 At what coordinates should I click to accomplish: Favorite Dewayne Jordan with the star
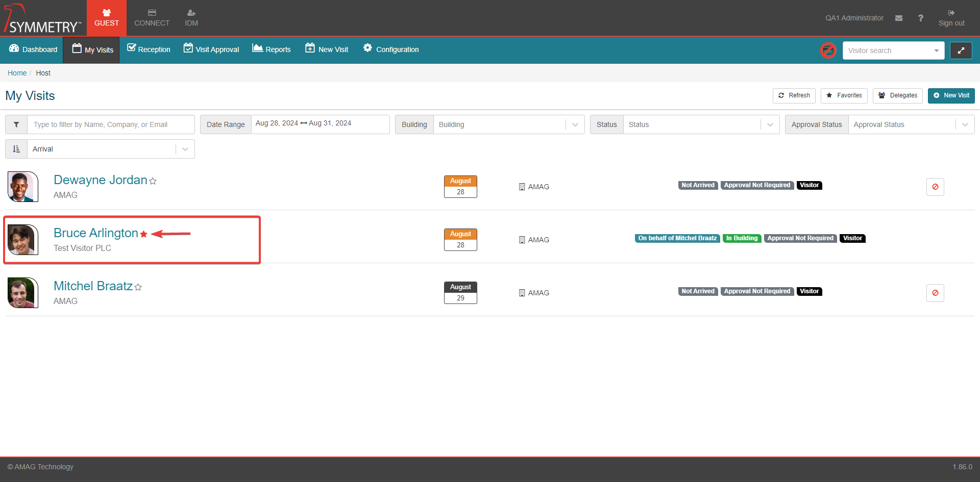(153, 181)
